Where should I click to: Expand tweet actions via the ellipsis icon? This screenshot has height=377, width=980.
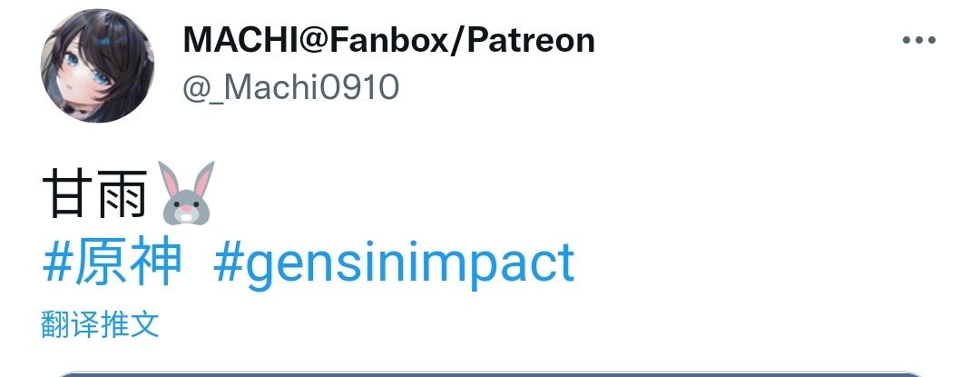tap(918, 40)
